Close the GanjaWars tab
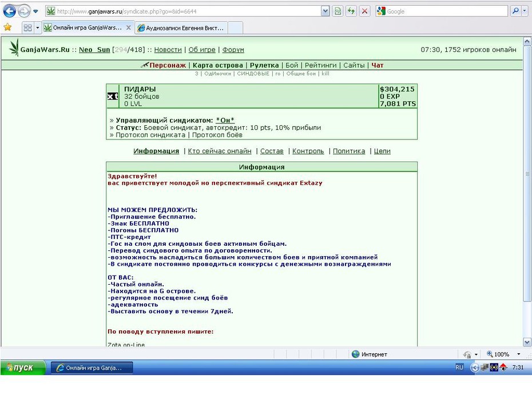The image size is (532, 399). click(129, 27)
